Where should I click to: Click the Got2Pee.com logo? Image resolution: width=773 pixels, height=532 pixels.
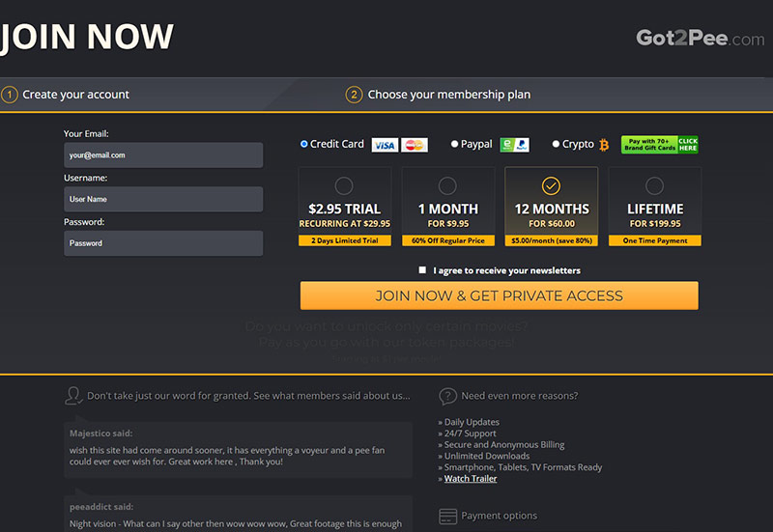pos(700,39)
